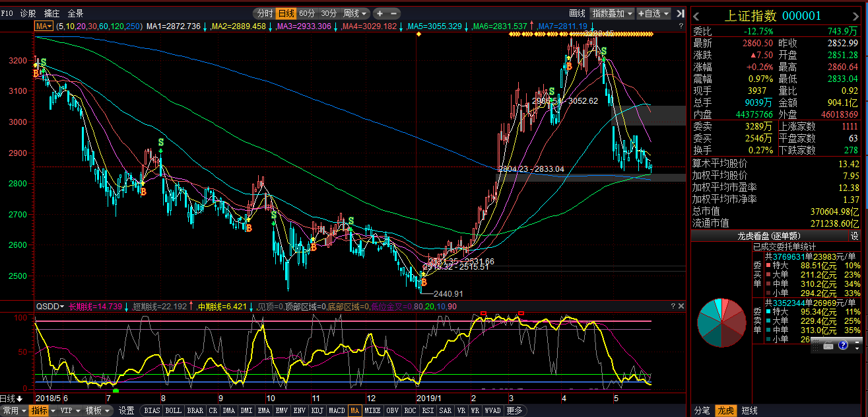
Task: Expand the 指数叠加 dropdown
Action: tap(612, 13)
